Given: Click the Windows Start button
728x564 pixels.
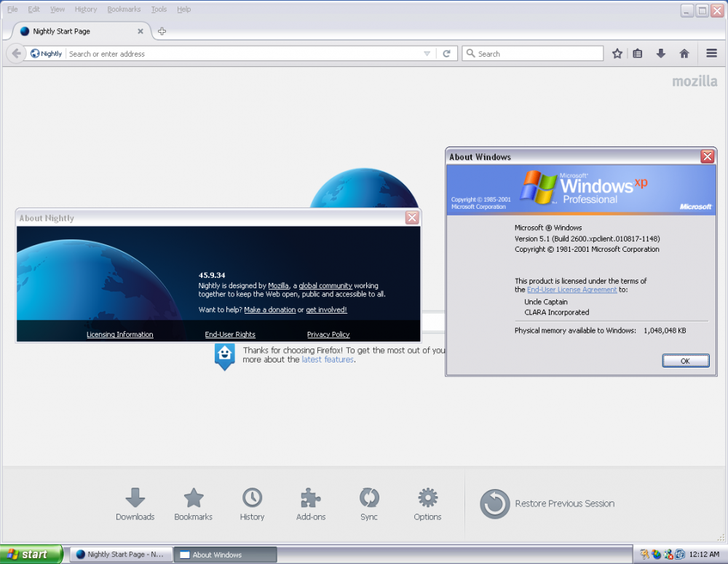Looking at the screenshot, I should tap(25, 555).
